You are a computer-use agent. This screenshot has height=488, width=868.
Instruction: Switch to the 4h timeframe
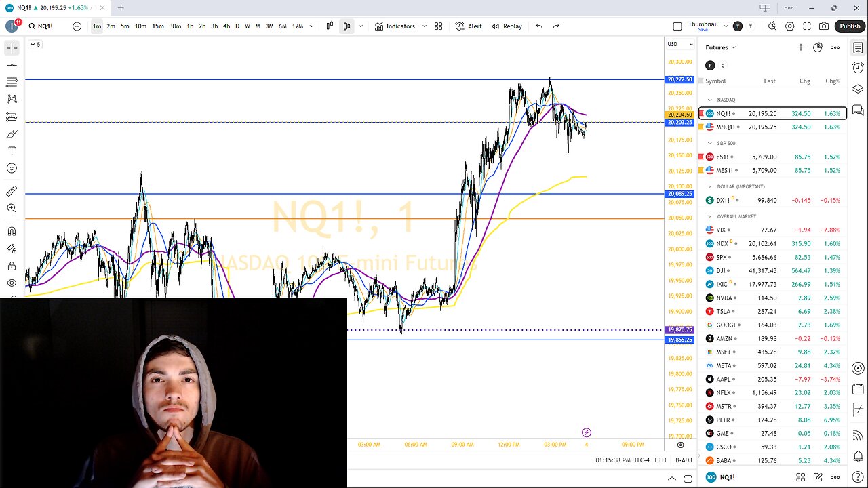point(226,26)
